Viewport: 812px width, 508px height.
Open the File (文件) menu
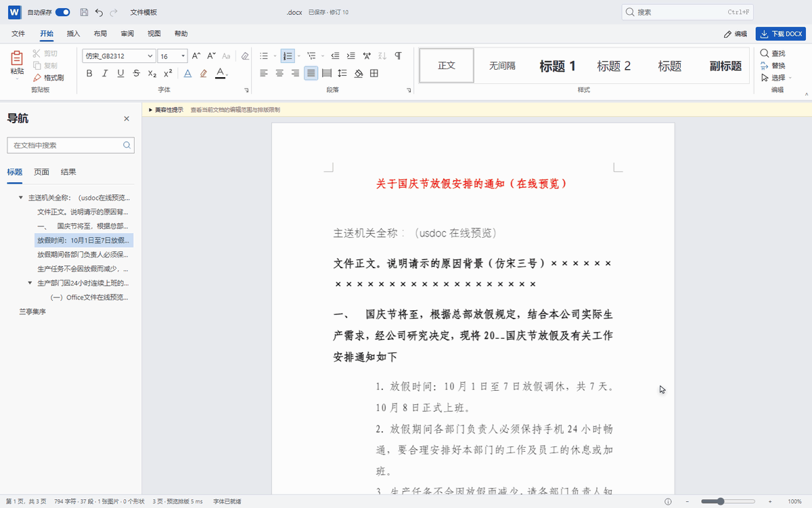18,34
